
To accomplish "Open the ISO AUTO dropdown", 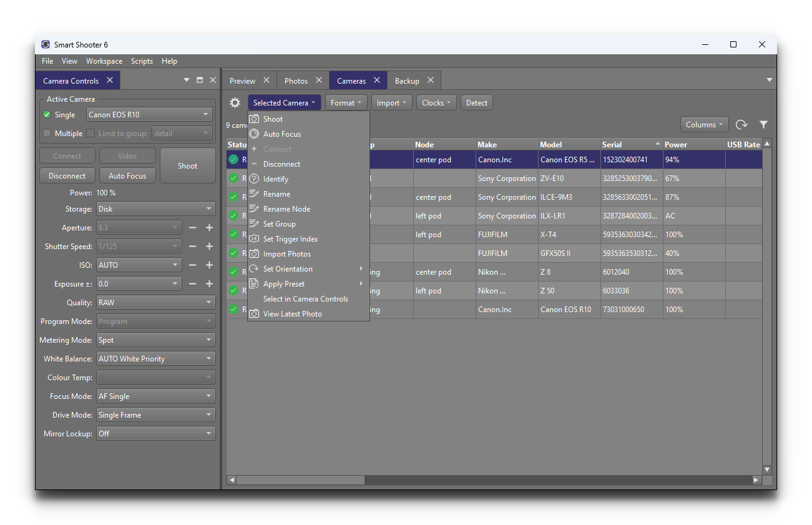I will coord(139,265).
